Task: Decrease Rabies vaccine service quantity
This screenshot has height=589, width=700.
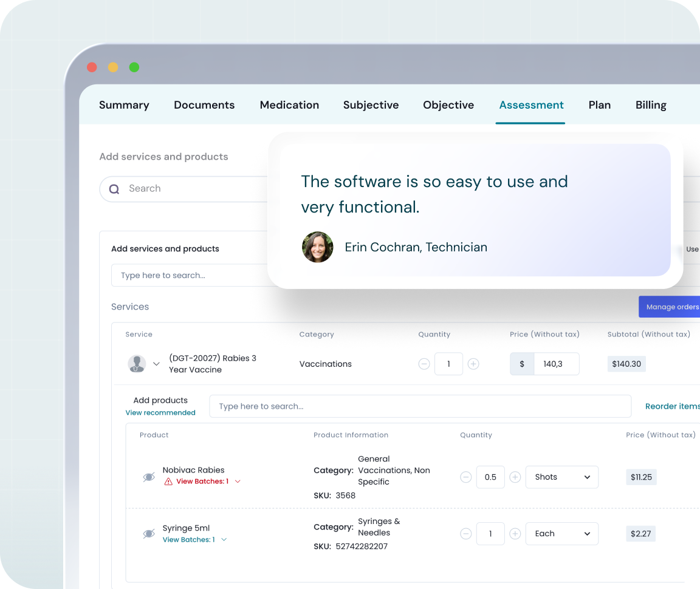Action: click(x=424, y=364)
